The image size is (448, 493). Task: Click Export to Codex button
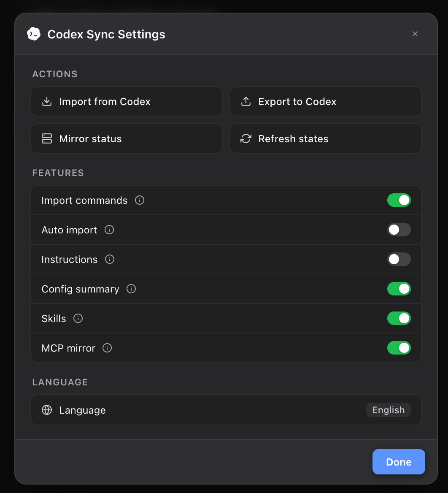click(326, 101)
